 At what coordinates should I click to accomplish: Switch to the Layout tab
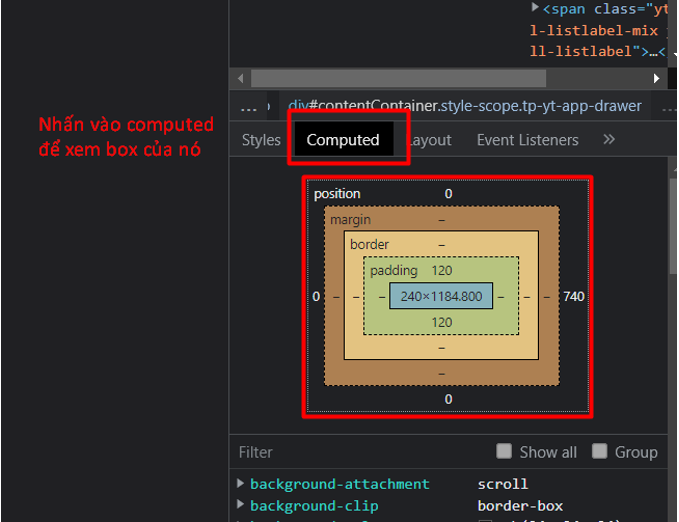(430, 140)
